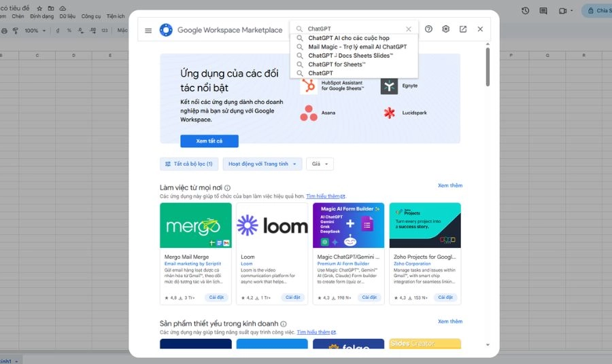
Task: Open Marketplace in a new window
Action: point(463,29)
